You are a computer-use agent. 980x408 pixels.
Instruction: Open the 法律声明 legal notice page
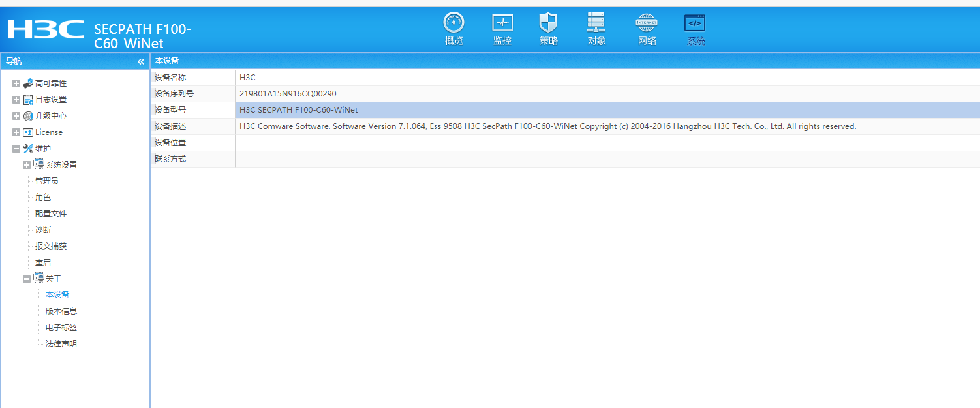(x=61, y=344)
